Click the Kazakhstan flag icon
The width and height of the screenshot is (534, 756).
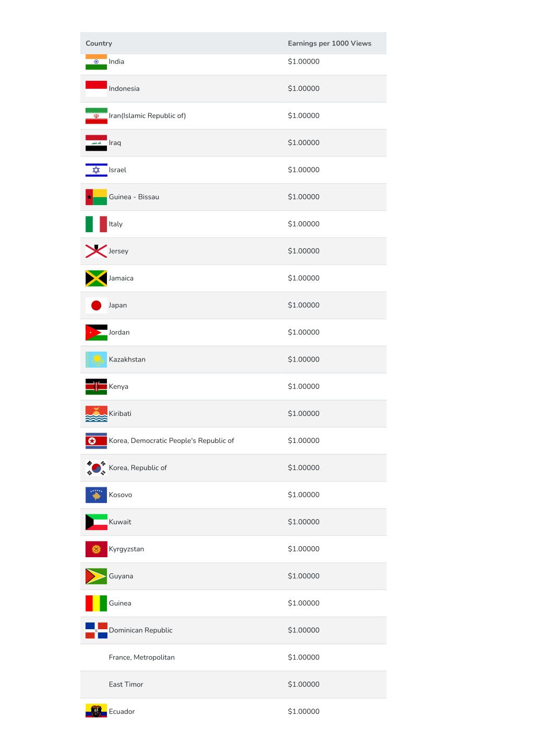click(96, 360)
